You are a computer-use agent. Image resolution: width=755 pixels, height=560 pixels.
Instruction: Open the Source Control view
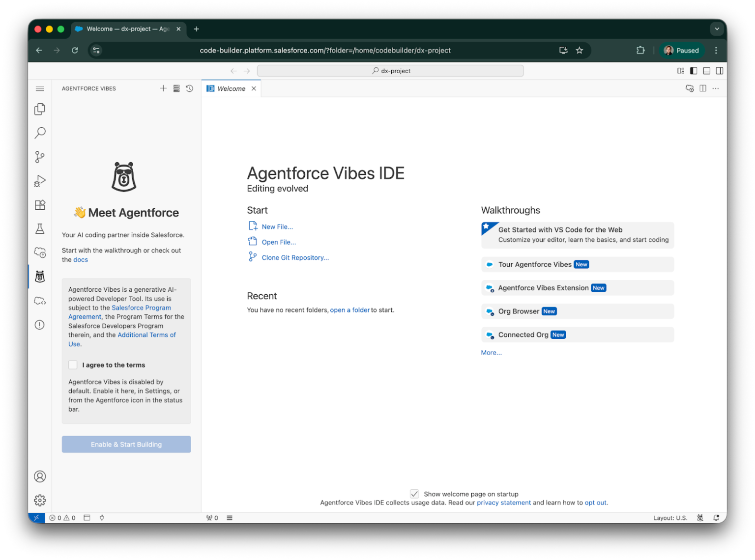(40, 157)
